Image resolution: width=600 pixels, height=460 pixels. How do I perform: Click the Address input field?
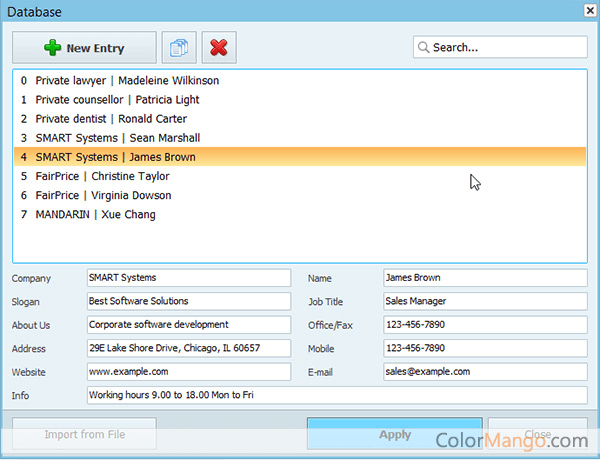coord(188,348)
